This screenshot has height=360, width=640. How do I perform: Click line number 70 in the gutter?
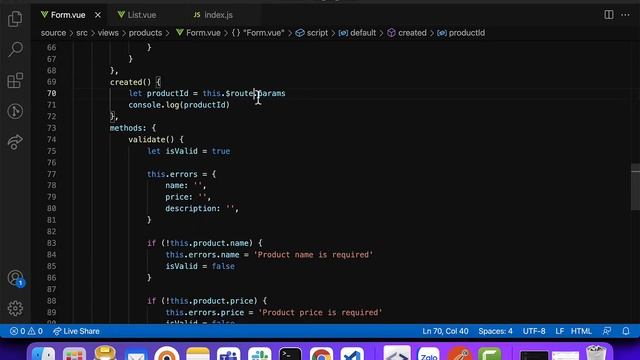[51, 93]
